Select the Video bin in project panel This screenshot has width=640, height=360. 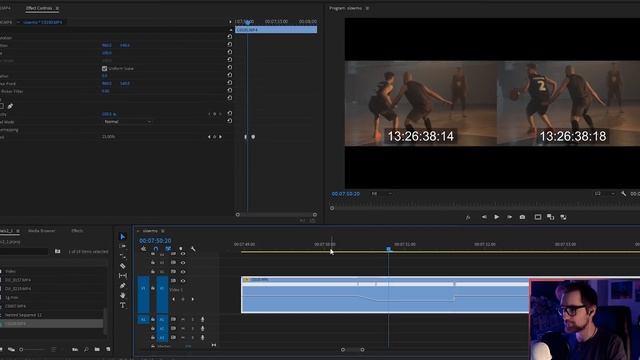[x=11, y=271]
